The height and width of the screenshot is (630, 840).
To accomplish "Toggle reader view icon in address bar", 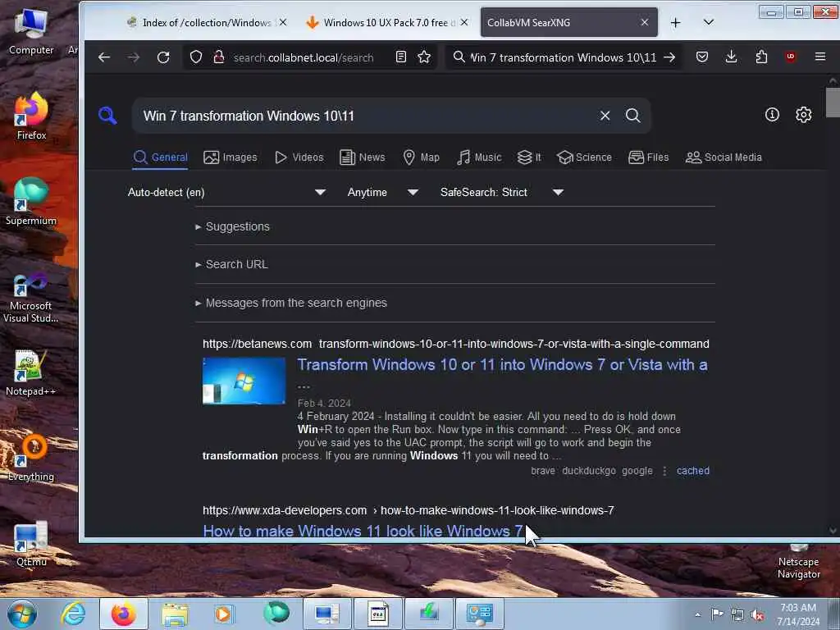I will point(400,57).
